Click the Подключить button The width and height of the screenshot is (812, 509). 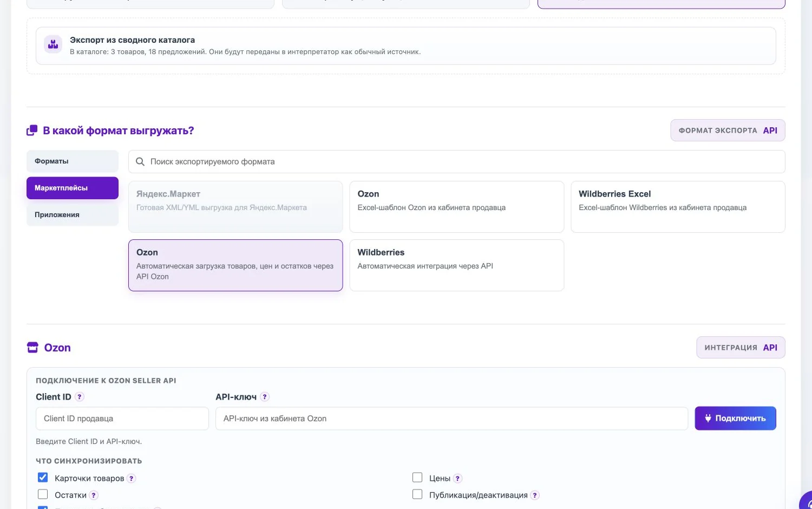pyautogui.click(x=735, y=419)
